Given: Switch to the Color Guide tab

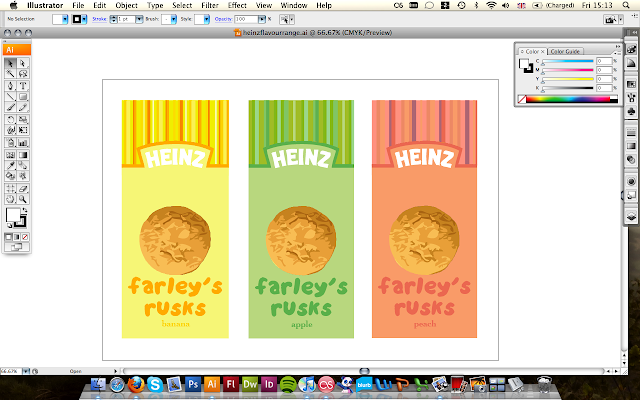Looking at the screenshot, I should pyautogui.click(x=565, y=51).
